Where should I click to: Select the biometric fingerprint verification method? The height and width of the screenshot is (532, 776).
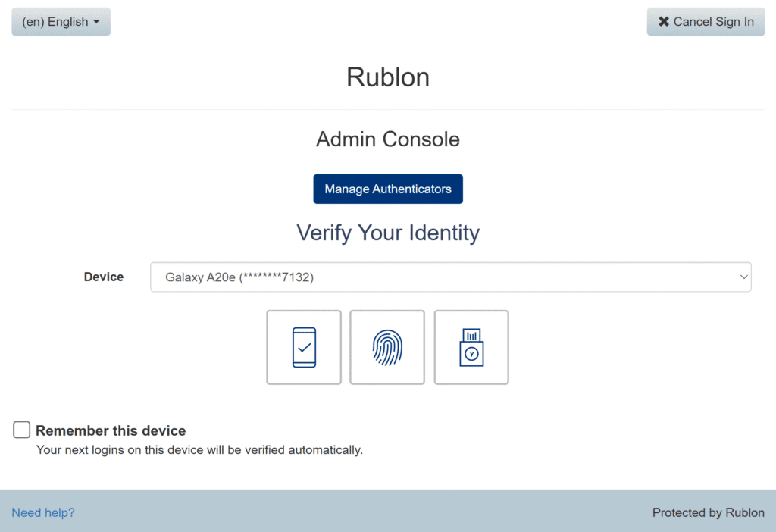pos(387,347)
